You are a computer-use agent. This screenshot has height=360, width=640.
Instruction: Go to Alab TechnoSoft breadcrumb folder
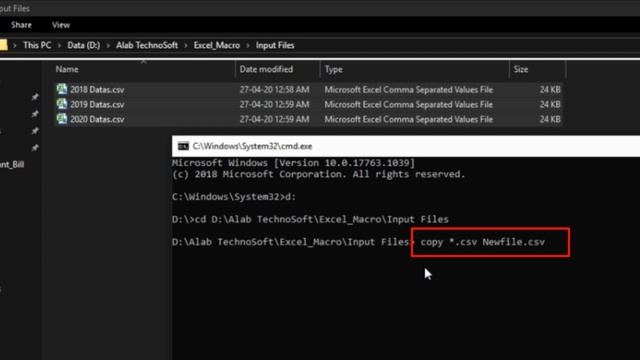tap(147, 45)
